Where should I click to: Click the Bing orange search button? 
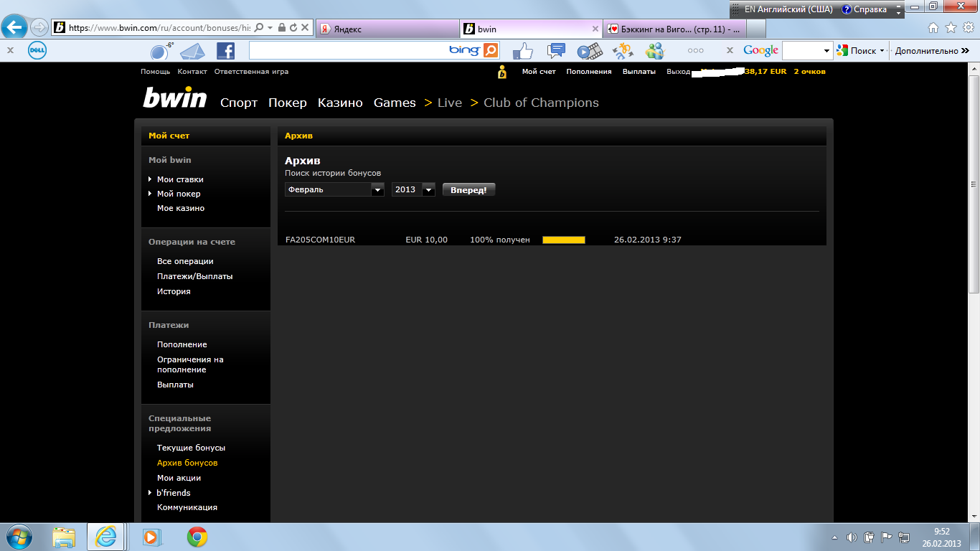tap(491, 50)
